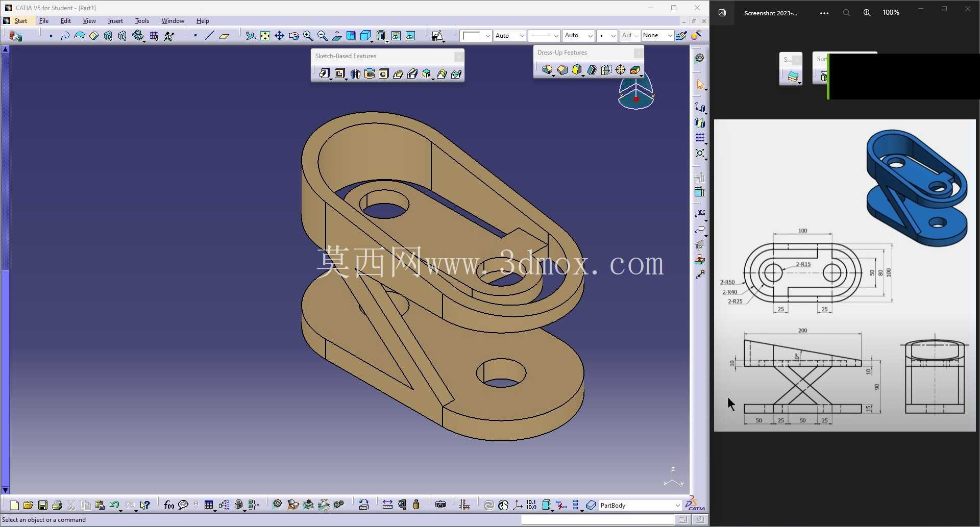Open the Edit menu
This screenshot has height=527, width=980.
click(66, 21)
